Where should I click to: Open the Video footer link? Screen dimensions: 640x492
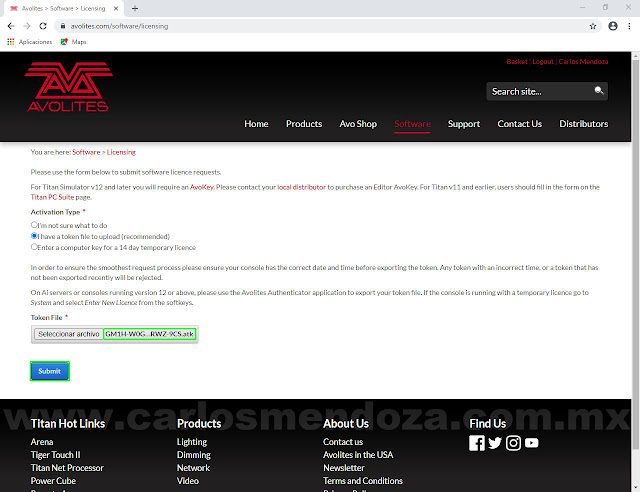click(x=188, y=481)
